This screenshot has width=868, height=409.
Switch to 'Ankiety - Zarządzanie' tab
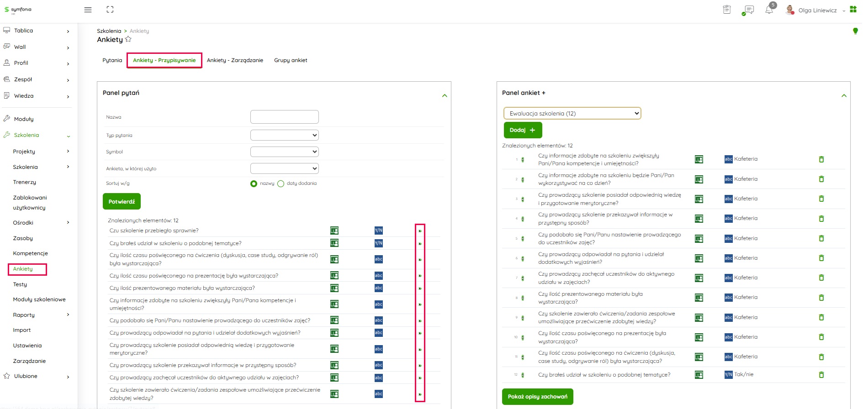(235, 60)
